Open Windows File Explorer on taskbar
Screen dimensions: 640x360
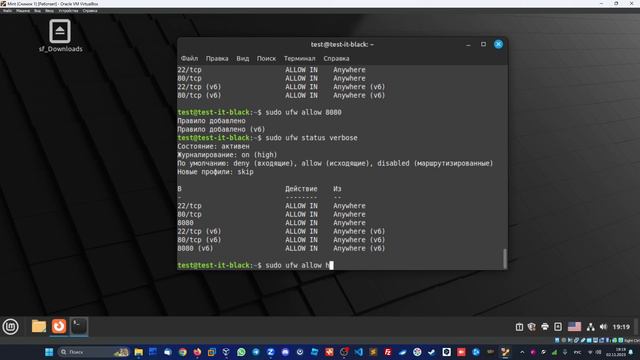pos(139,352)
